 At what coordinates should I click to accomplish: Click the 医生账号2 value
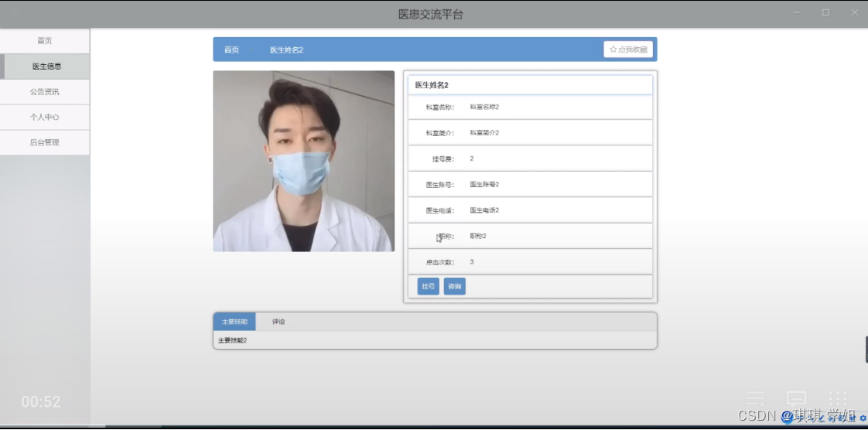pyautogui.click(x=484, y=184)
